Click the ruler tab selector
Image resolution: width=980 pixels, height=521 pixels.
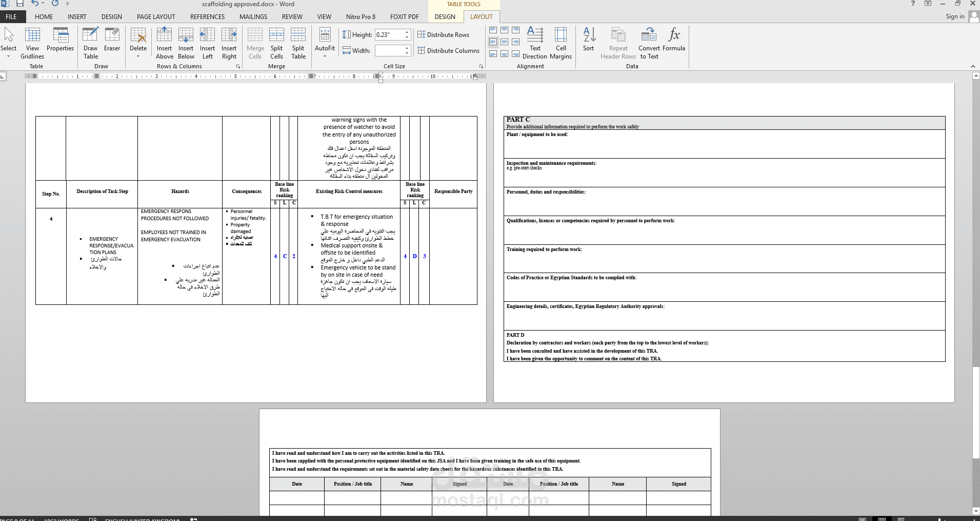click(x=3, y=76)
